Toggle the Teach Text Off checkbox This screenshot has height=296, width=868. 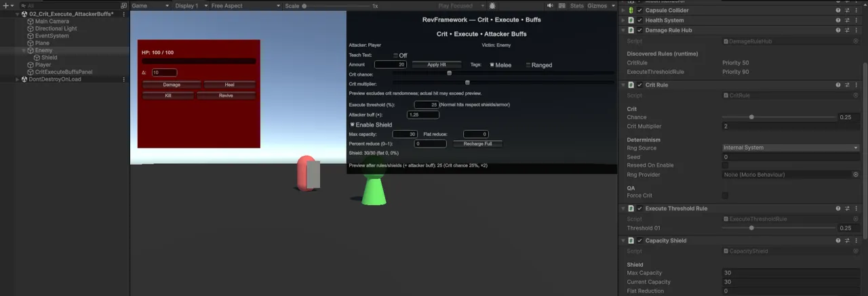tap(396, 56)
